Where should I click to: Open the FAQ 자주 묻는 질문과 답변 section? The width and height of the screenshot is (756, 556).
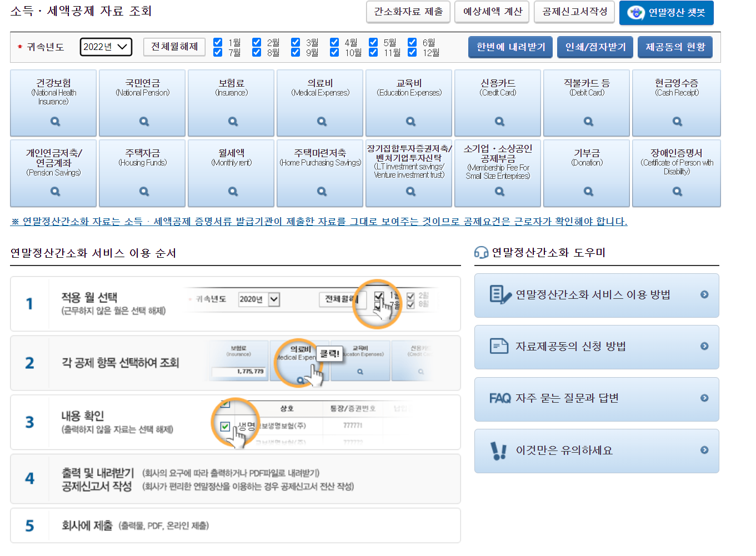click(x=597, y=399)
